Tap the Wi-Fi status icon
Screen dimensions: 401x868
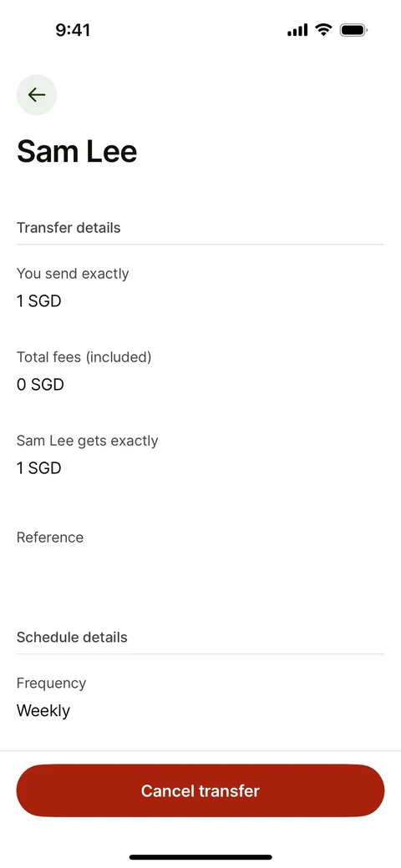coord(323,30)
